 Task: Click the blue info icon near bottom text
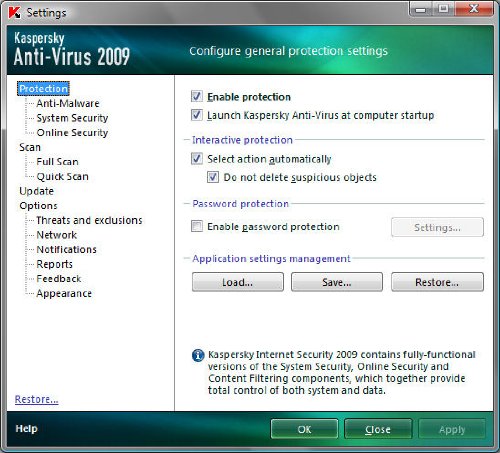point(198,355)
